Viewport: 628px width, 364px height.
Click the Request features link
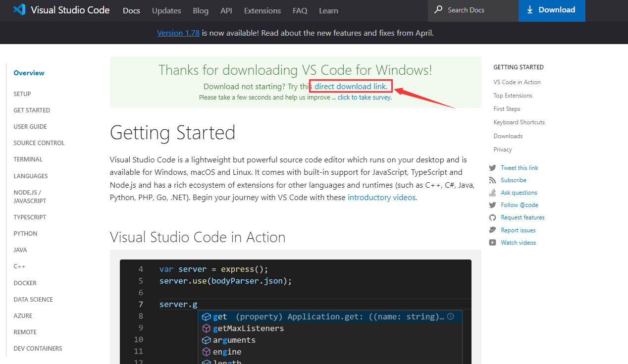click(523, 217)
